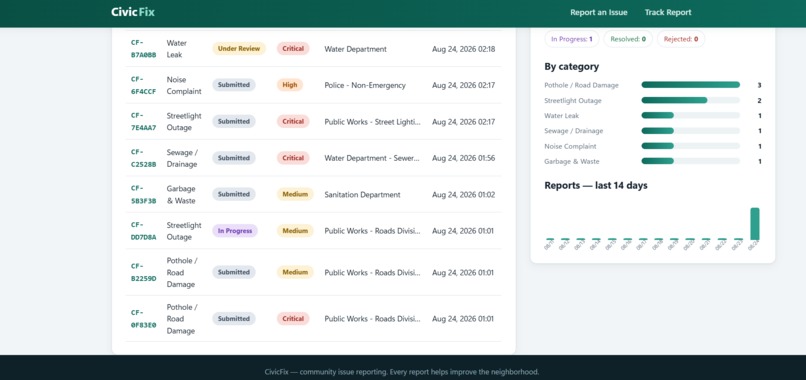Open report CF-0F83E0
Image resolution: width=806 pixels, height=380 pixels.
pos(143,319)
